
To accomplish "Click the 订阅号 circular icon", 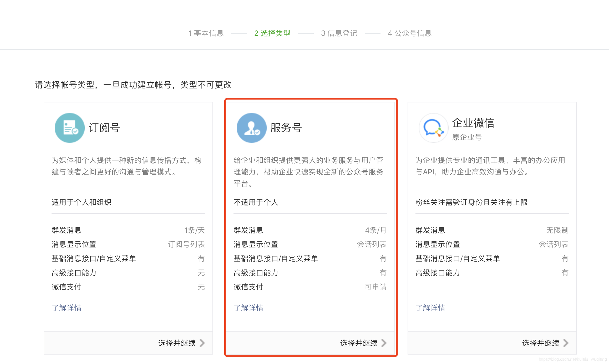I will coord(69,128).
